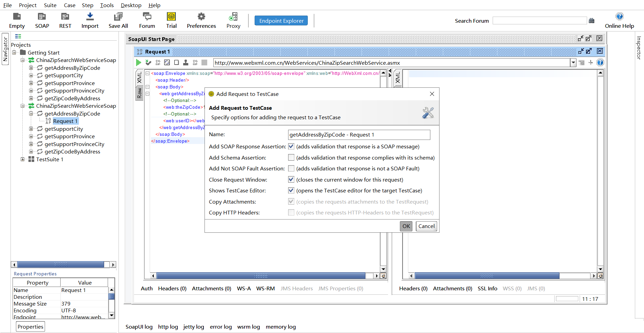Screen dimensions: 644x333
Task: Click the wrench tools icon in dialog
Action: click(428, 113)
